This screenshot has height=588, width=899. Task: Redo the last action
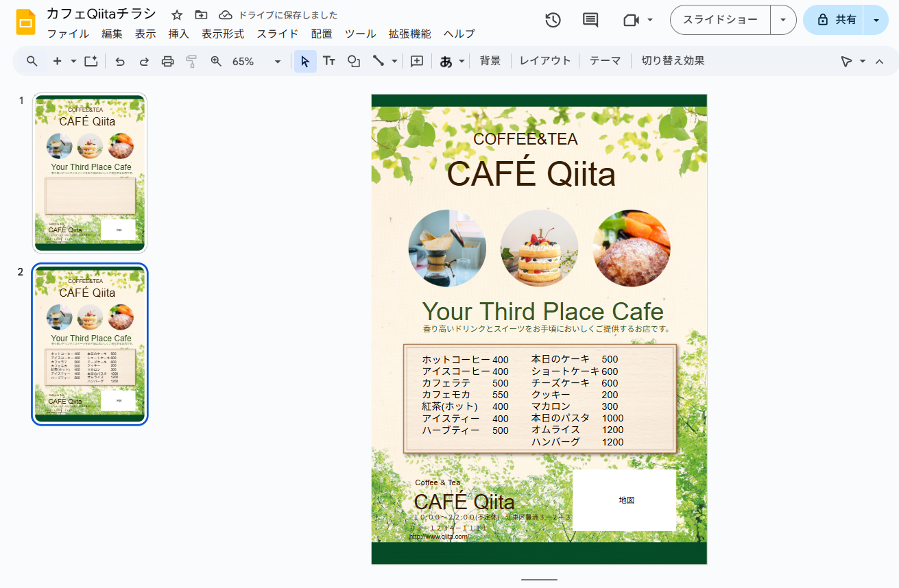[144, 61]
